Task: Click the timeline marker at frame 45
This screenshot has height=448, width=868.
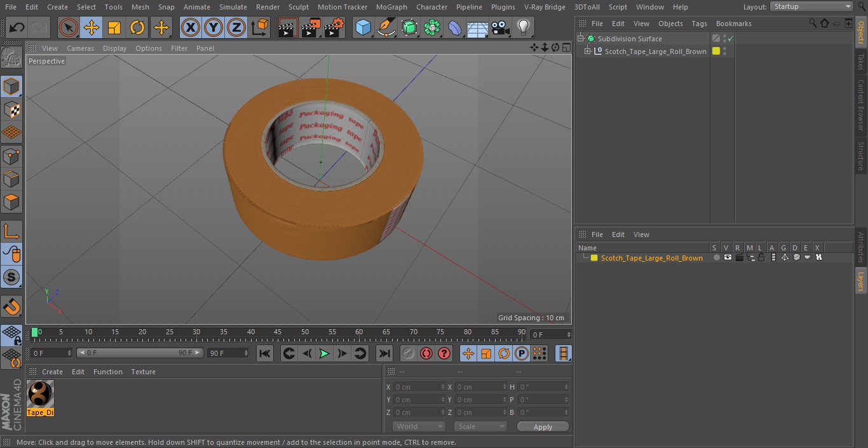Action: click(x=278, y=333)
